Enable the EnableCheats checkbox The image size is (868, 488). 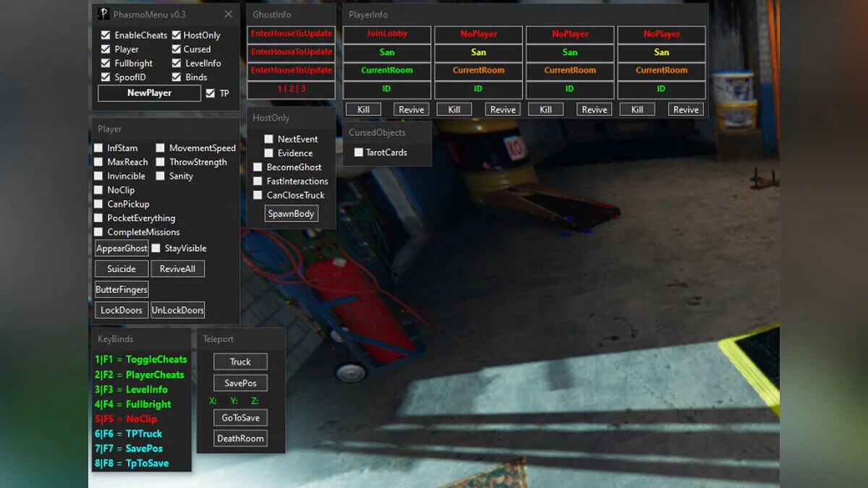point(106,35)
